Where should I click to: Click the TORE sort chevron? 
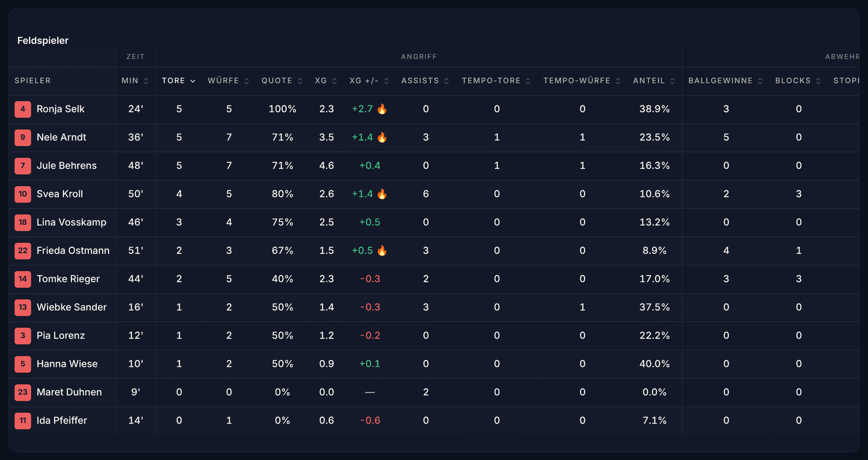(193, 81)
